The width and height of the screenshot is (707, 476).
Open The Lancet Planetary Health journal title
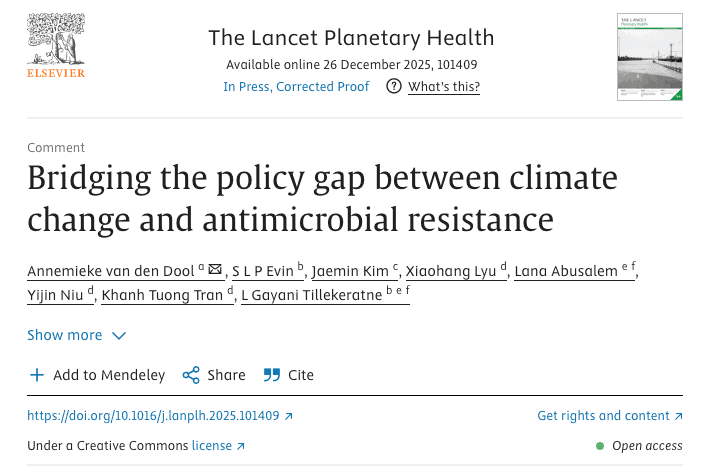point(351,38)
